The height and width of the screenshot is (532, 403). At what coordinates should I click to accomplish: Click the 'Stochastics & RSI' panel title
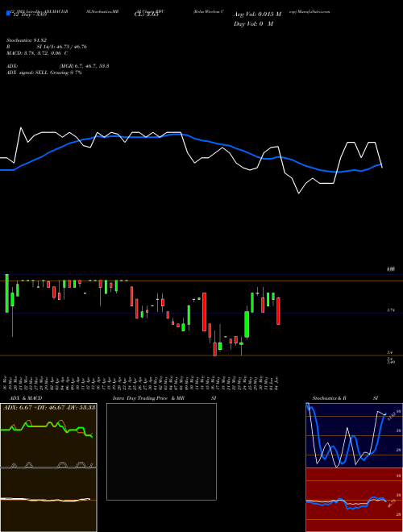pyautogui.click(x=345, y=398)
